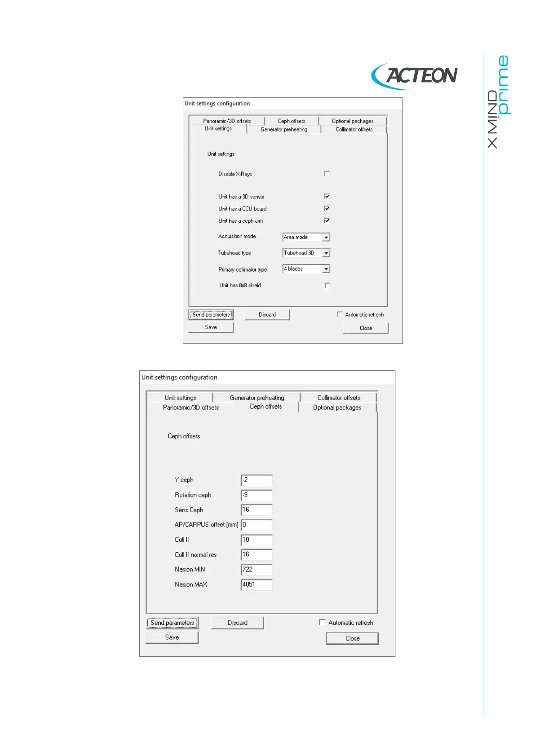Screen dimensions: 535x756
Task: Click the Primary collimator type label
Action: (243, 269)
